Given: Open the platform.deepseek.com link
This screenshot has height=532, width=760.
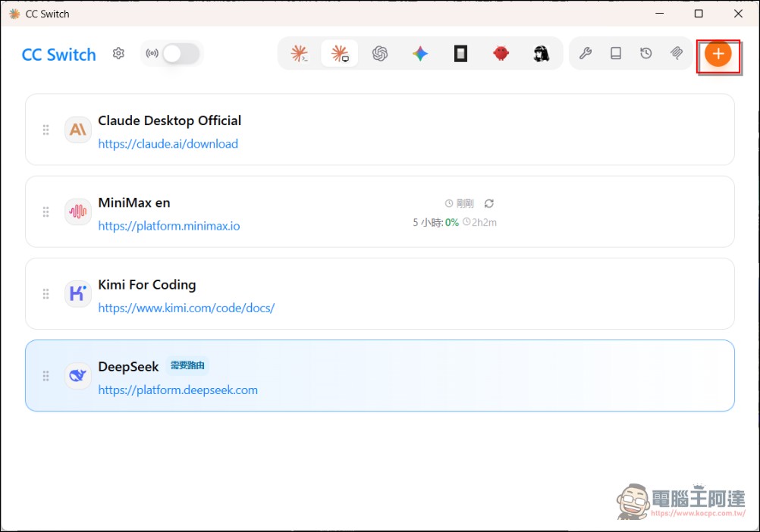Looking at the screenshot, I should click(178, 390).
